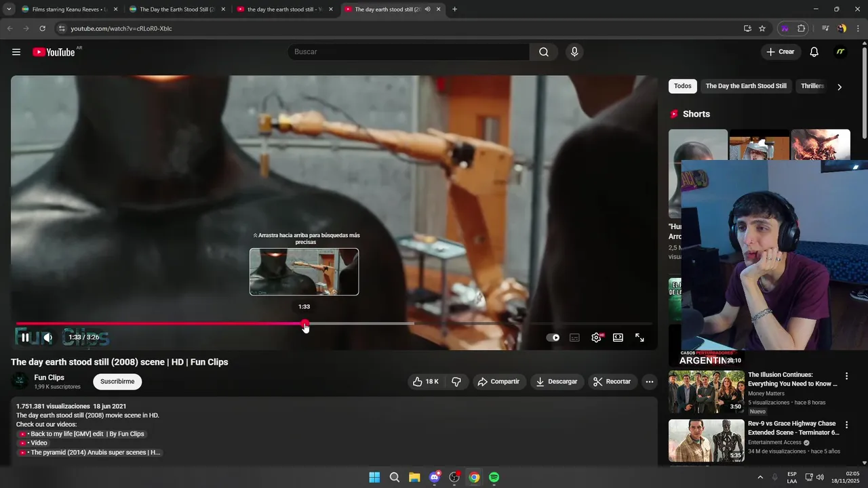The height and width of the screenshot is (488, 868).
Task: Click the Compartir share button
Action: [498, 382]
